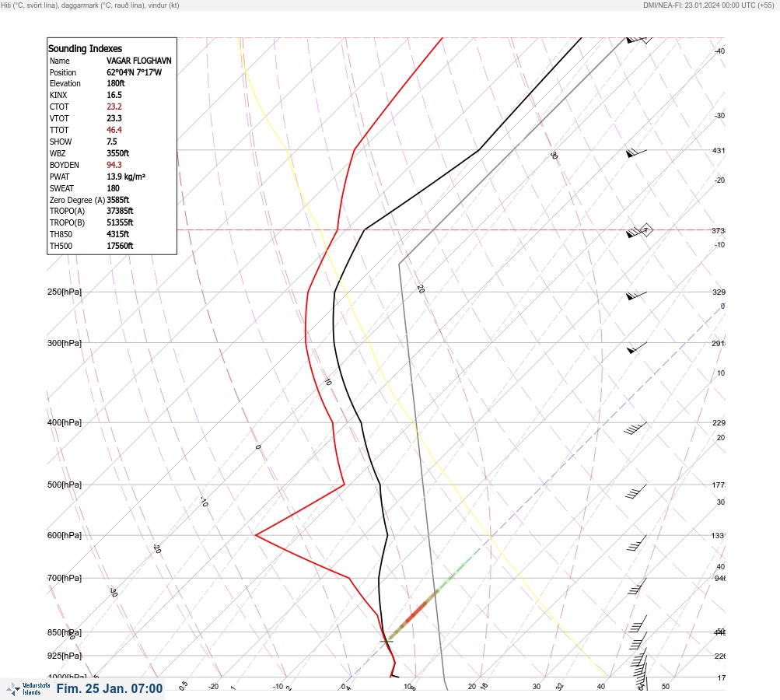Viewport: 780px width, 700px height.
Task: Click the 'Sounding Indexes' panel title
Action: [85, 48]
